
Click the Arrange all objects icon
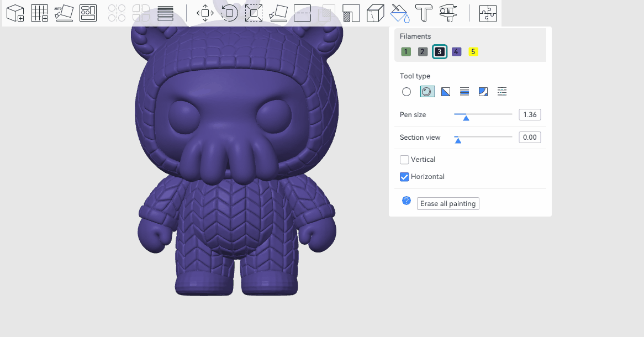[88, 13]
